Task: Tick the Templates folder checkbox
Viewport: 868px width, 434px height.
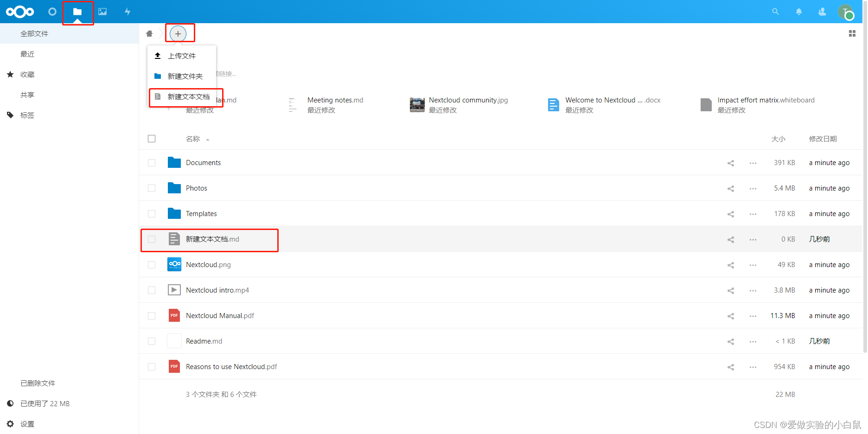Action: 152,214
